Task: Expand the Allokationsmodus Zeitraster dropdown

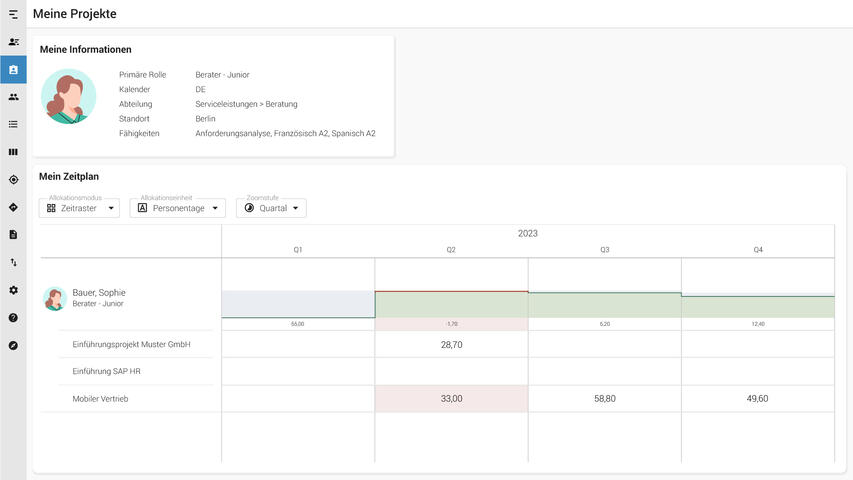Action: coord(79,208)
